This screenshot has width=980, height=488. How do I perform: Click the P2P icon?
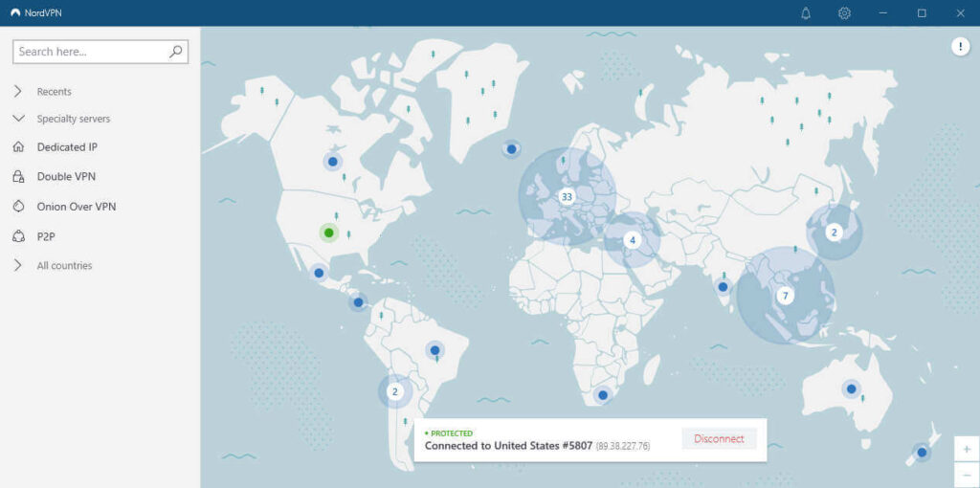(x=18, y=236)
